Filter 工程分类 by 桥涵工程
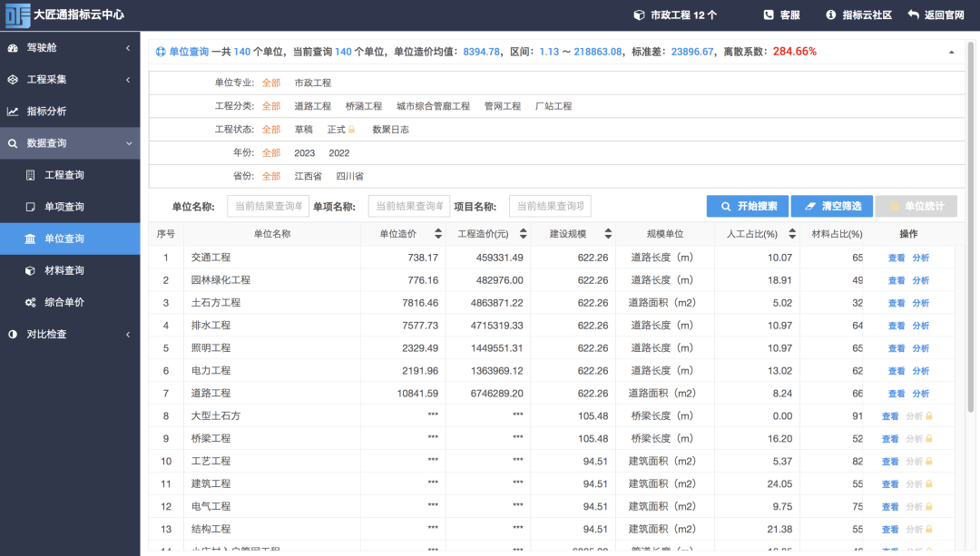980x556 pixels. click(364, 106)
